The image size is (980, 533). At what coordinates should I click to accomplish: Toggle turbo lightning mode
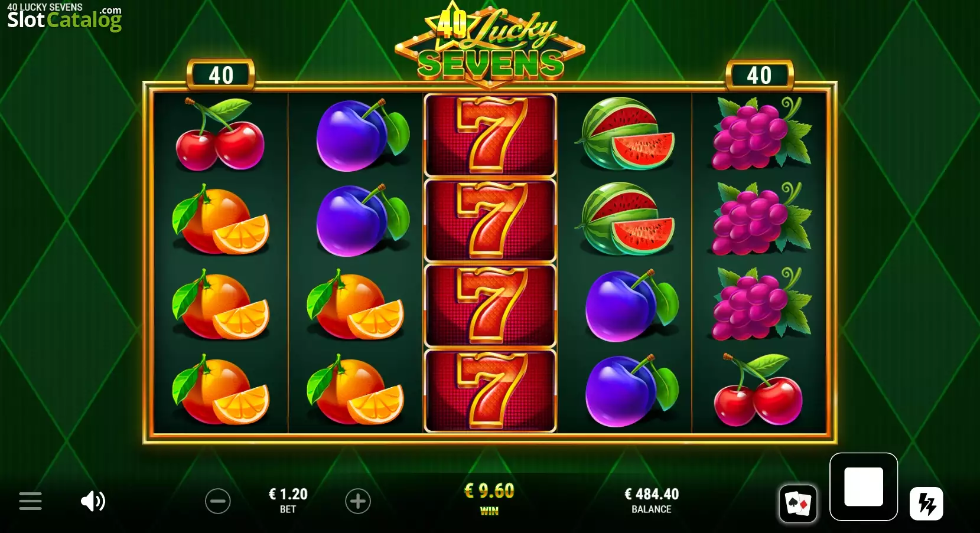tap(926, 503)
